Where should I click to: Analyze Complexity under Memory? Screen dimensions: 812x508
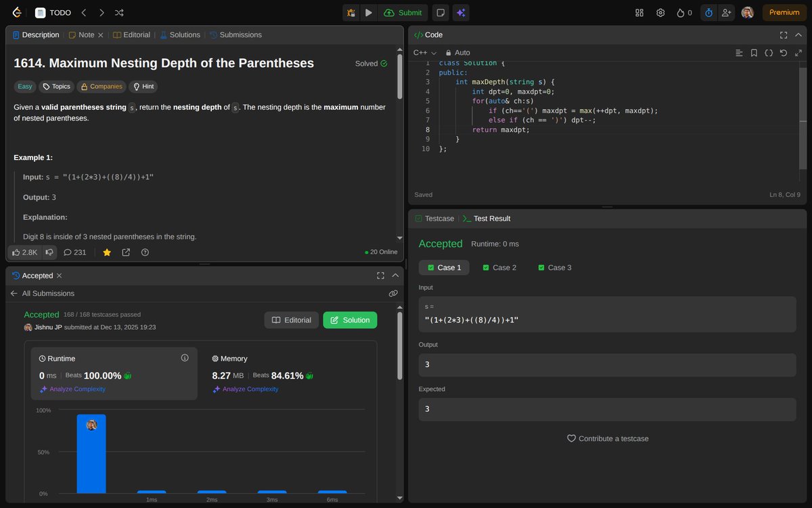[245, 389]
